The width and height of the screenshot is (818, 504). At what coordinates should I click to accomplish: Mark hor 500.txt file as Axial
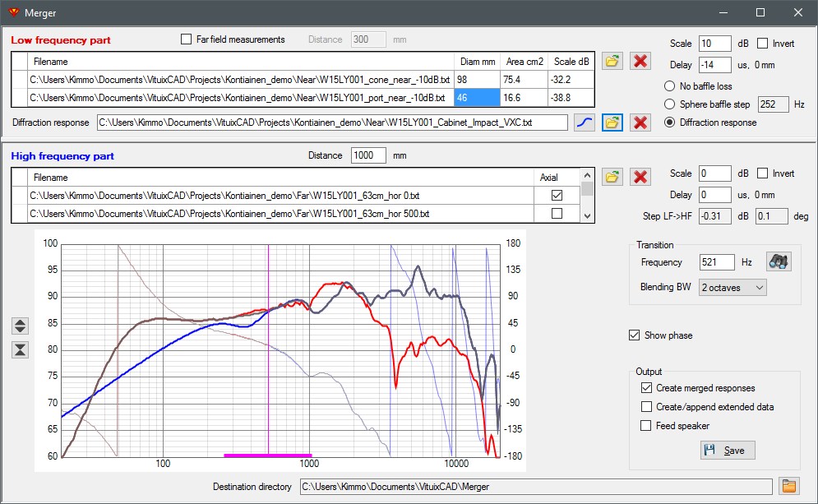point(557,214)
